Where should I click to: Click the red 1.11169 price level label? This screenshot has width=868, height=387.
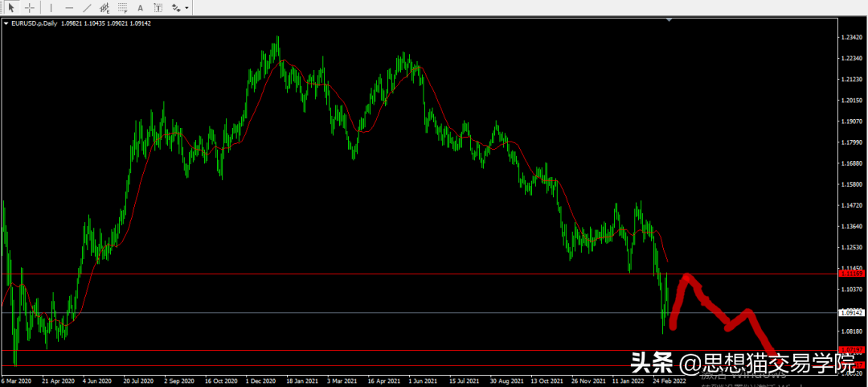coord(853,274)
